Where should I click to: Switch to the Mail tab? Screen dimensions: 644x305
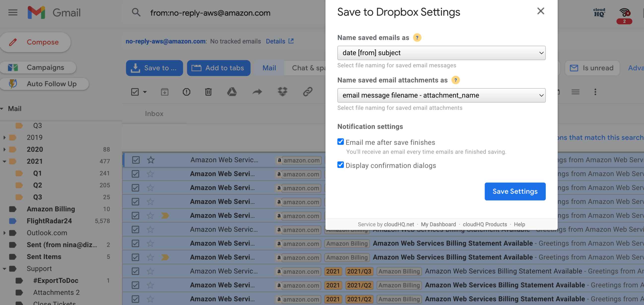(x=269, y=68)
